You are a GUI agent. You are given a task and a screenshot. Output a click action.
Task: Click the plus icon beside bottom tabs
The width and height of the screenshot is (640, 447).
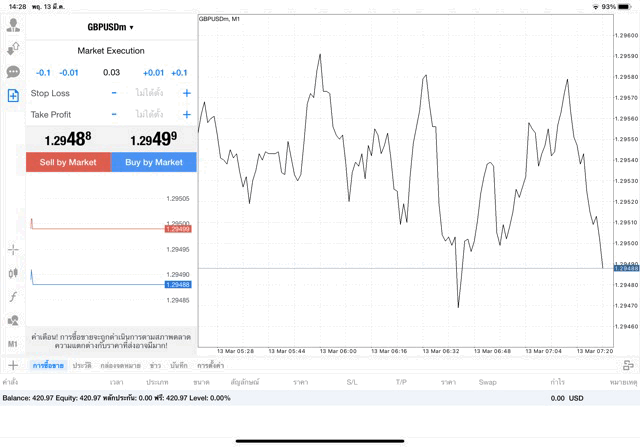tap(13, 366)
